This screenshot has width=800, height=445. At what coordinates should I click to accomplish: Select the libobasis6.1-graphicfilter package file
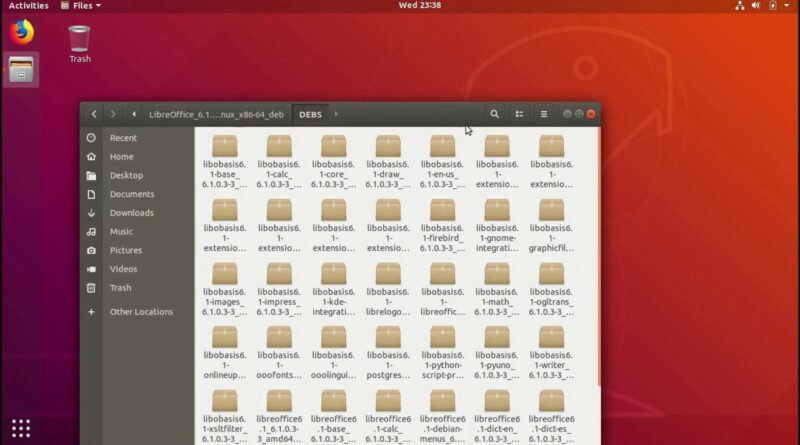coord(552,225)
